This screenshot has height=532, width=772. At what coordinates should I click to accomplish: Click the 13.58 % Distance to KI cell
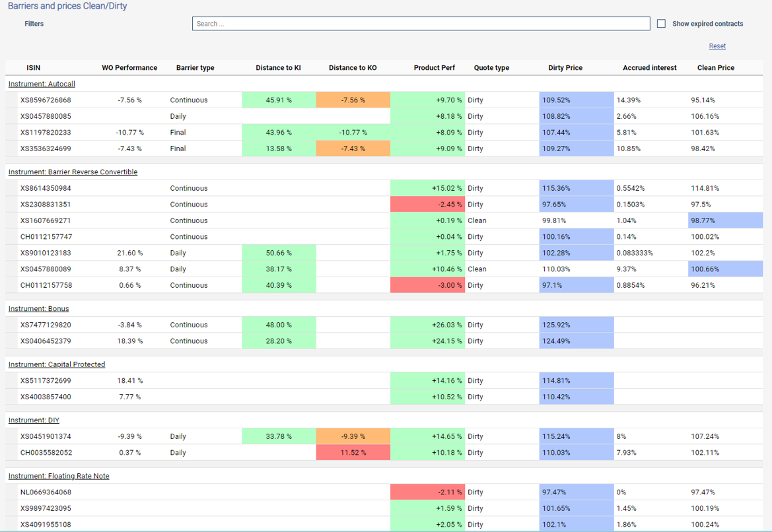click(279, 149)
